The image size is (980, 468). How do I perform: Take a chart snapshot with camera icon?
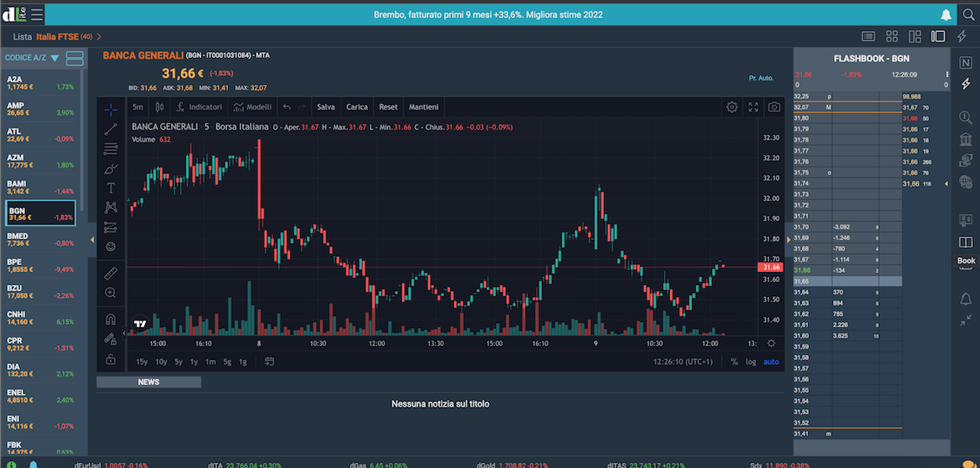[x=774, y=107]
